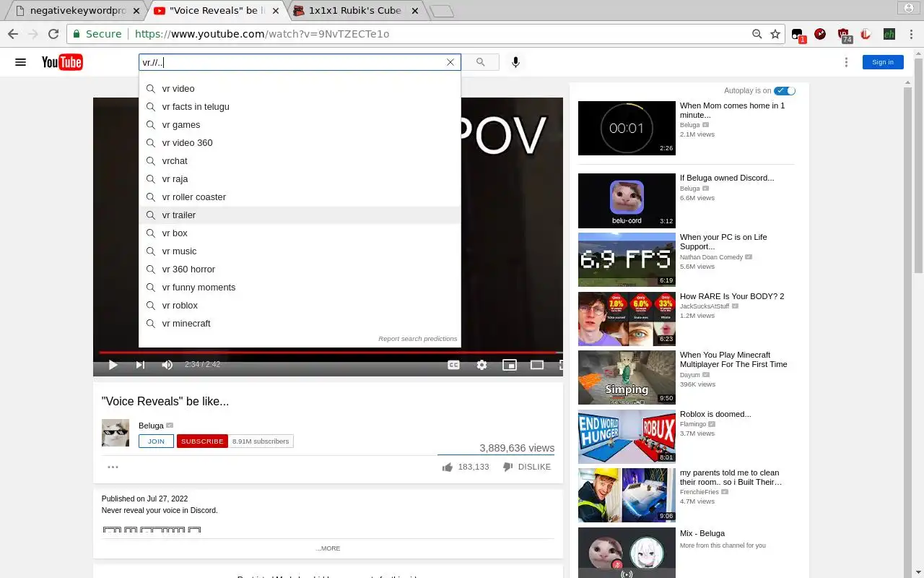The width and height of the screenshot is (924, 578).
Task: Like the video with the thumbs-up icon
Action: pos(447,467)
